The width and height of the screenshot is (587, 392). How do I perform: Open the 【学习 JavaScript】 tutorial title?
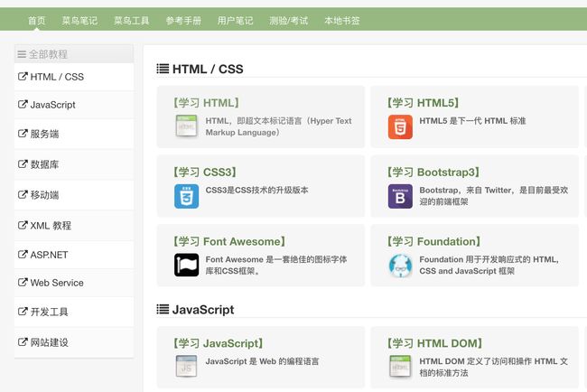point(218,343)
